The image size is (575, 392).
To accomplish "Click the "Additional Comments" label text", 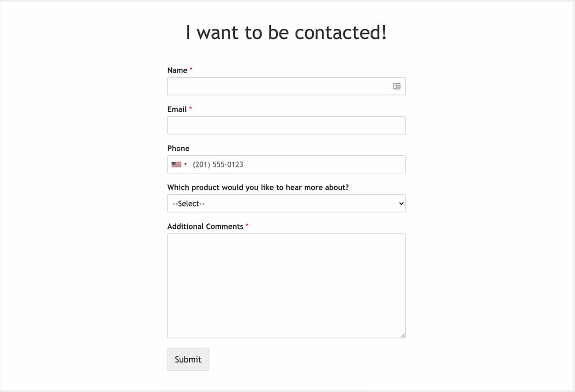I will pos(205,226).
